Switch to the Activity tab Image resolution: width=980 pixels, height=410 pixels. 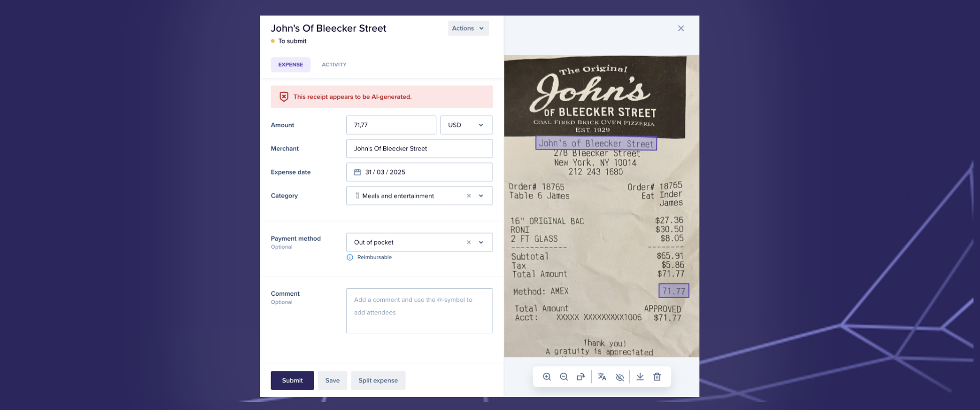(334, 65)
